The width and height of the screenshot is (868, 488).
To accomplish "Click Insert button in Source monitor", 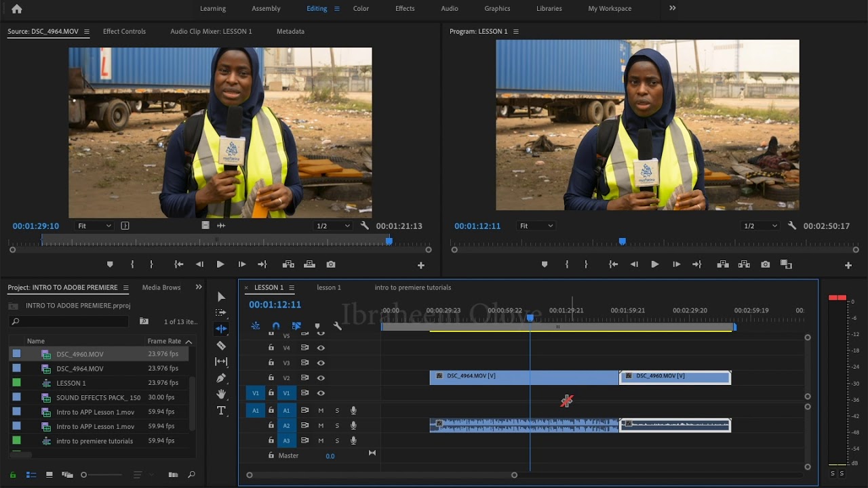I will coord(288,264).
